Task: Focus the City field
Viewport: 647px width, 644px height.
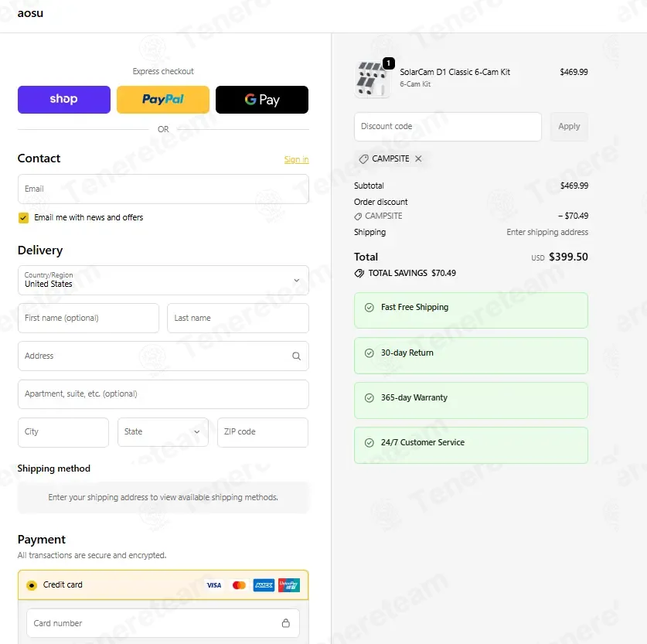Action: [x=63, y=432]
